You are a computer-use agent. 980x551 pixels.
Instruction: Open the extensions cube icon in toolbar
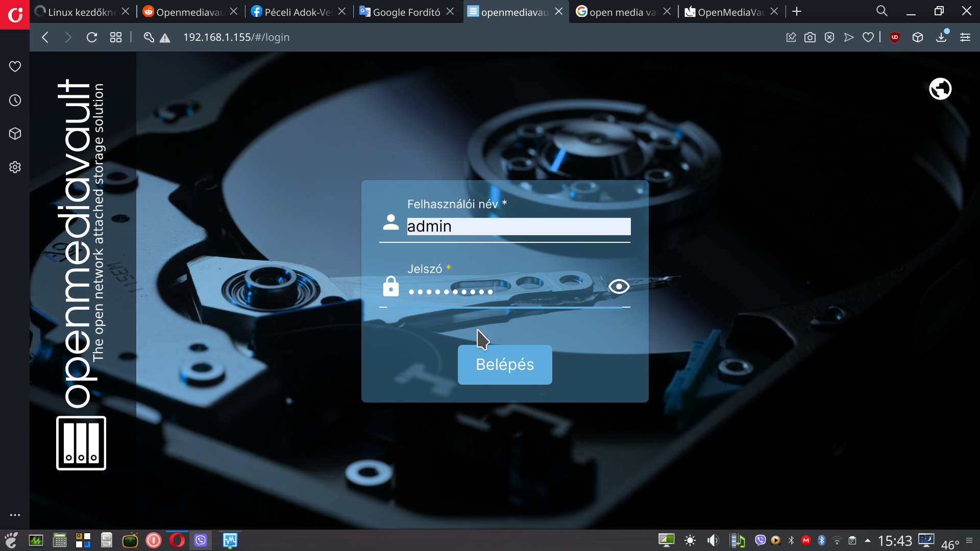point(918,37)
